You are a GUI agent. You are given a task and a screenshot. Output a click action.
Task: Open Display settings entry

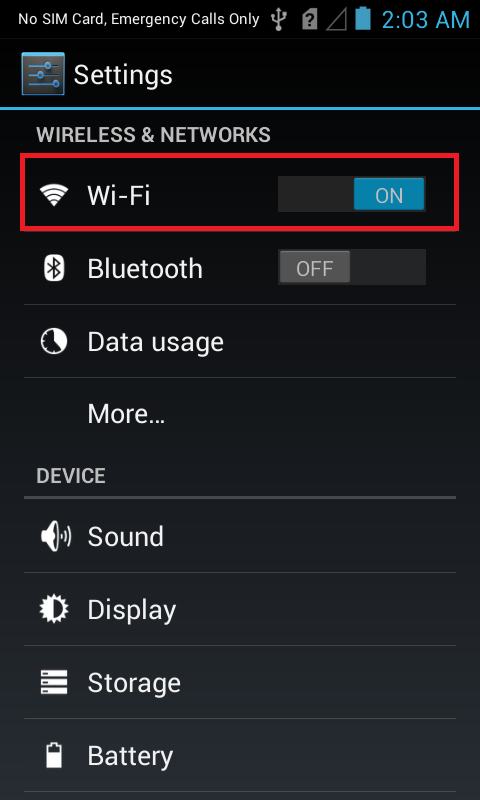coord(240,609)
